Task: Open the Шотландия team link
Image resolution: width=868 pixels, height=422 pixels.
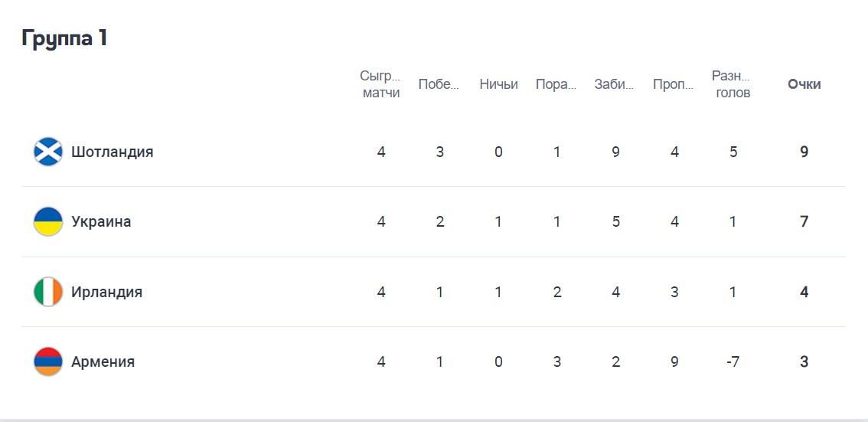Action: (112, 152)
